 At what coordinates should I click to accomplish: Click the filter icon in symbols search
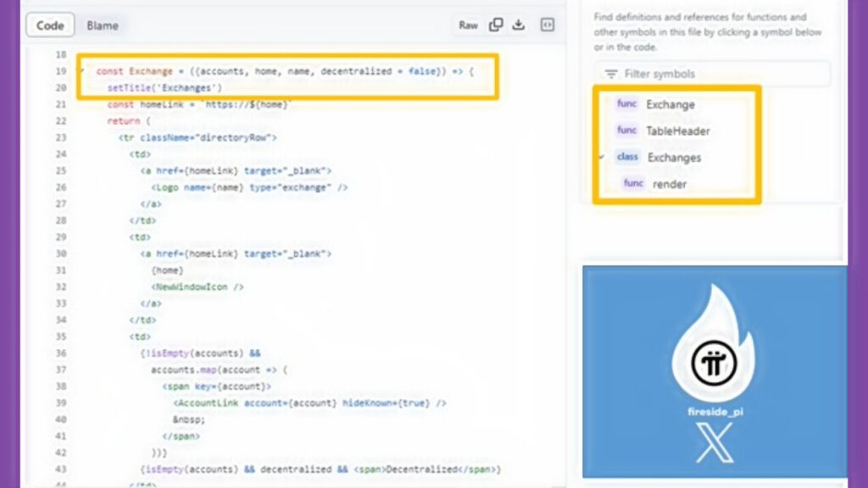(611, 74)
